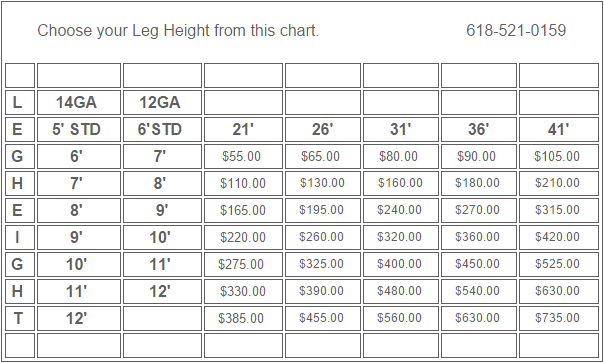Select the $360.00 price cell
The height and width of the screenshot is (363, 604).
click(x=478, y=237)
